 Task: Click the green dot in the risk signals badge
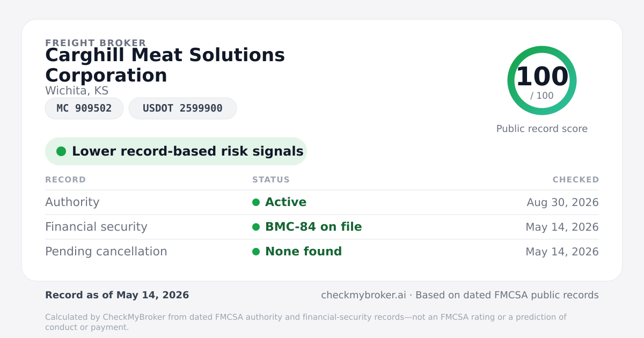point(61,151)
